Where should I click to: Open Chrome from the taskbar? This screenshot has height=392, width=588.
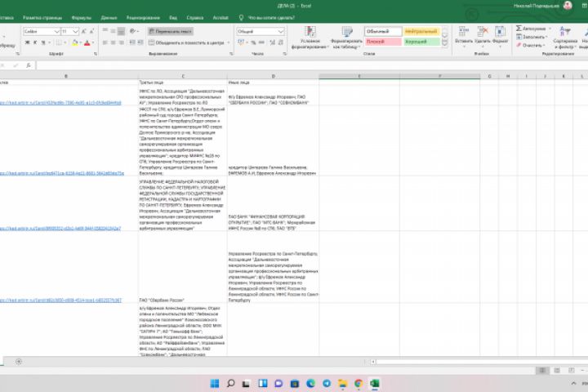pyautogui.click(x=359, y=383)
